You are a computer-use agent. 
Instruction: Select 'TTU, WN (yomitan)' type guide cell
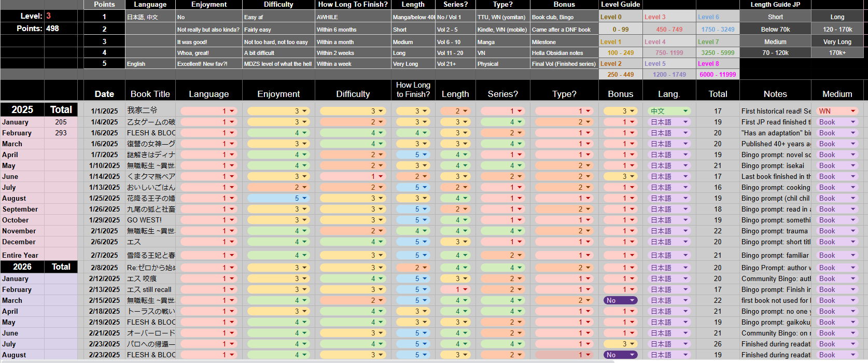502,17
